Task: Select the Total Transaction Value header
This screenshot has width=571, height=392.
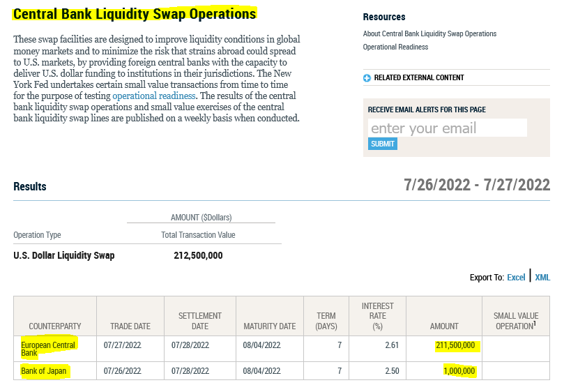Action: pyautogui.click(x=198, y=235)
